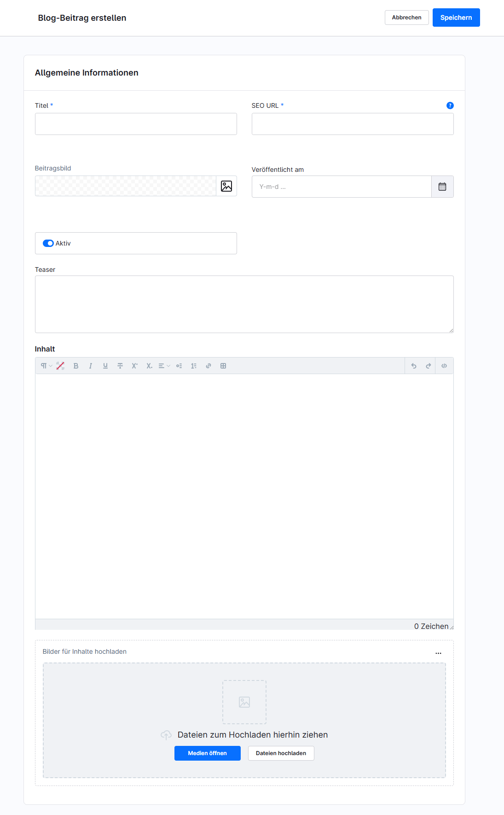This screenshot has height=815, width=504.
Task: Open the calendar date picker
Action: [x=442, y=187]
